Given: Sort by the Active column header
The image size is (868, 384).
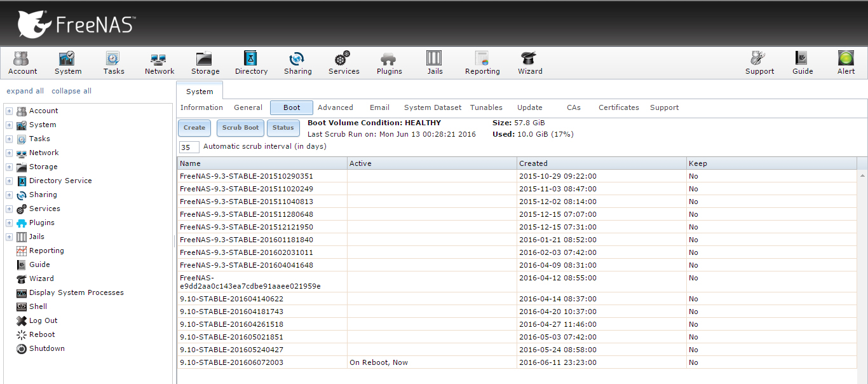Looking at the screenshot, I should point(431,163).
